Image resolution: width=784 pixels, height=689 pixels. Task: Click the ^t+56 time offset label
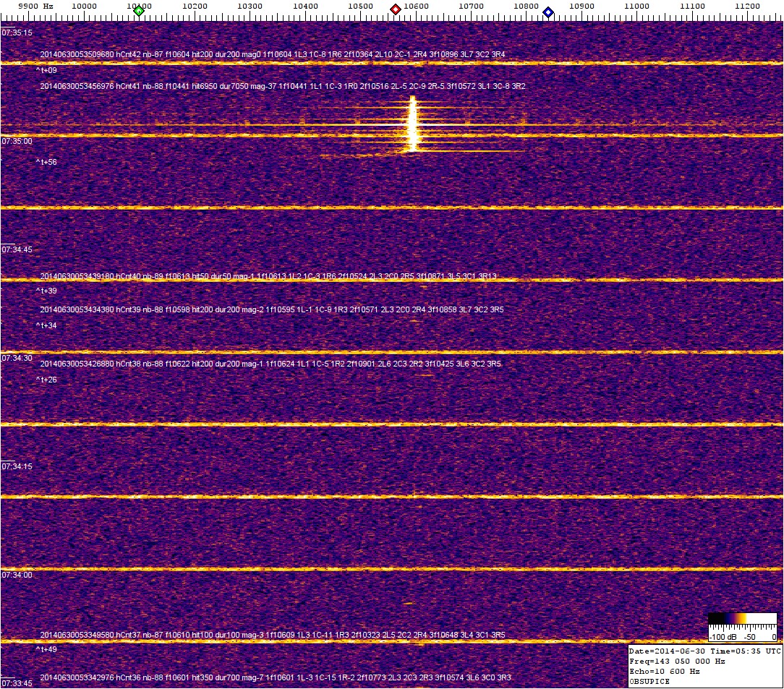coord(46,162)
